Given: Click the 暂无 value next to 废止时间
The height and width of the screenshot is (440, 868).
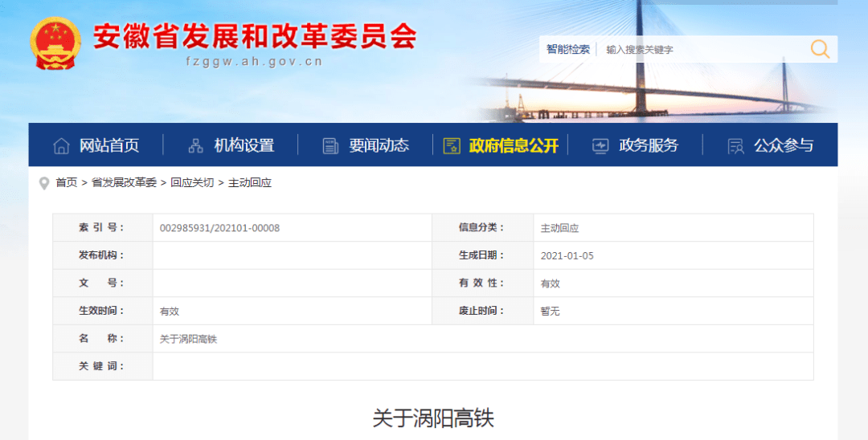Looking at the screenshot, I should coord(551,312).
